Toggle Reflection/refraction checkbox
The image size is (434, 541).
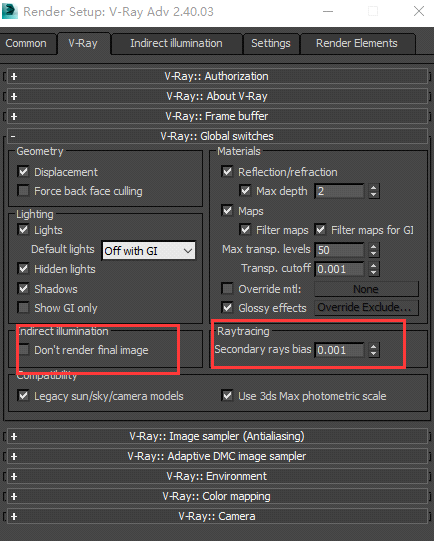pyautogui.click(x=227, y=171)
